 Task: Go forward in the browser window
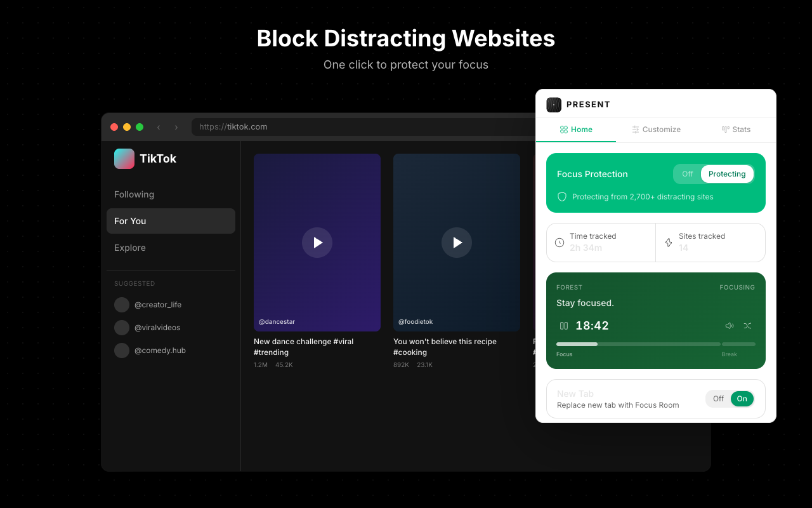(176, 127)
